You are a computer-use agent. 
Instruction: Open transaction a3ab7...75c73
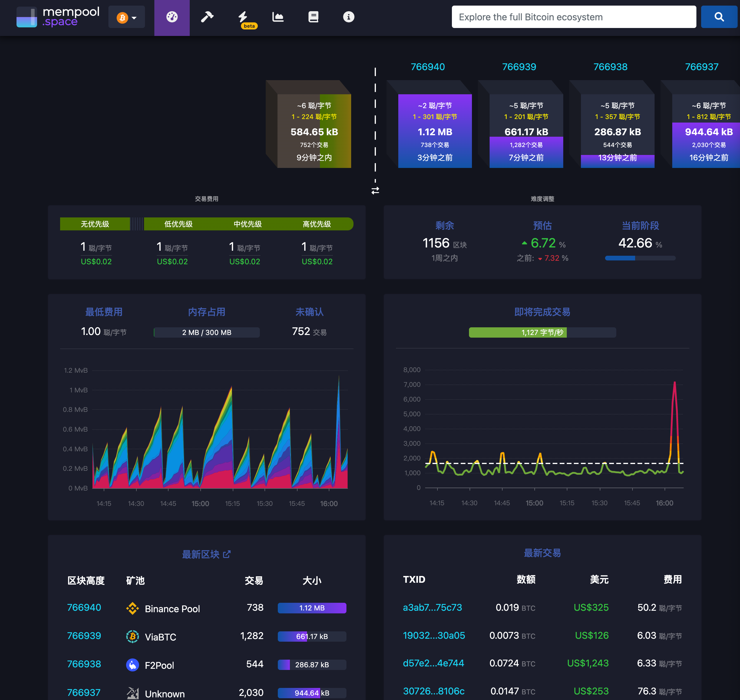click(x=432, y=607)
